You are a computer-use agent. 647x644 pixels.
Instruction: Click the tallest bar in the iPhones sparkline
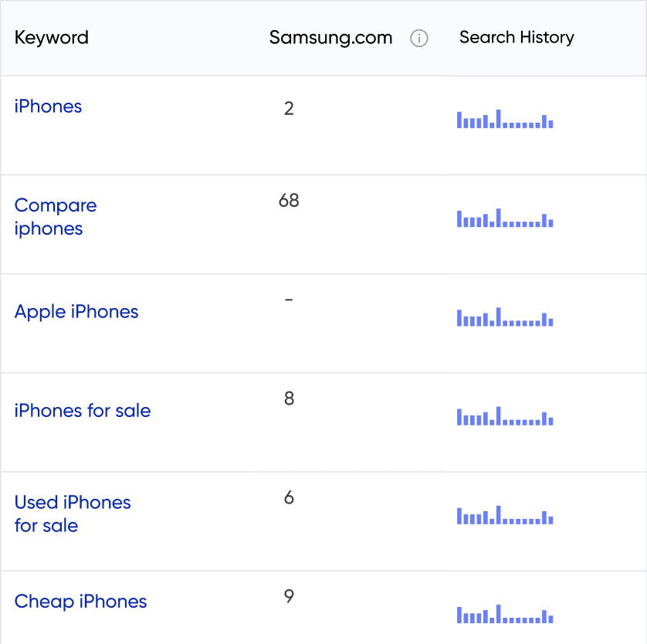[x=499, y=117]
